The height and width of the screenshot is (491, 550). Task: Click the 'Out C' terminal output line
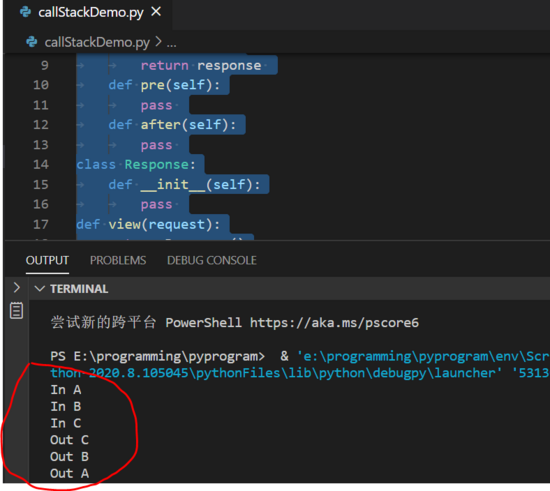pos(69,440)
